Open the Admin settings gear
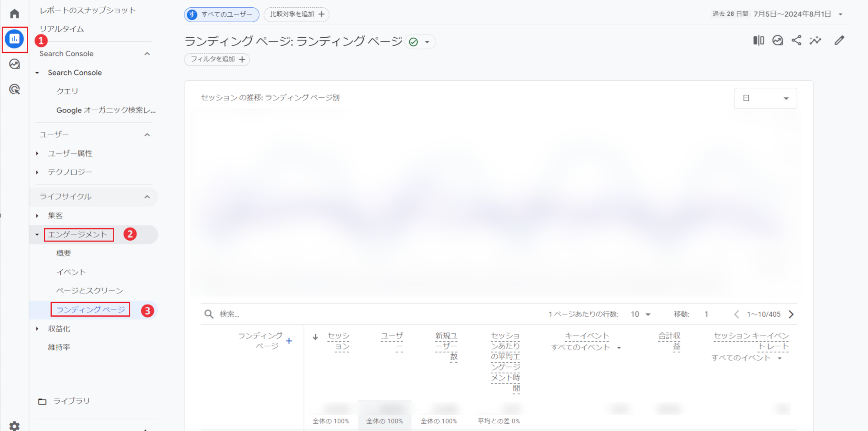The image size is (868, 431). (15, 425)
